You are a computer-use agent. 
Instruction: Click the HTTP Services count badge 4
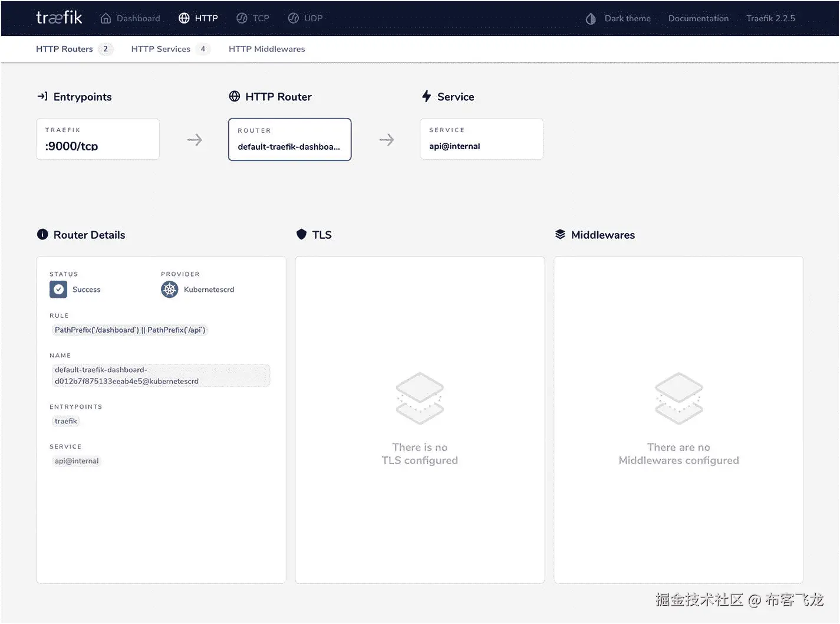click(x=203, y=49)
